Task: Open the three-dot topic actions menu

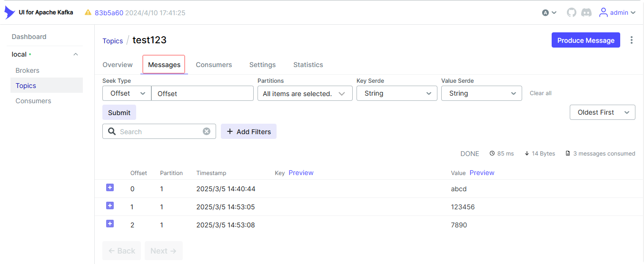Action: point(632,40)
